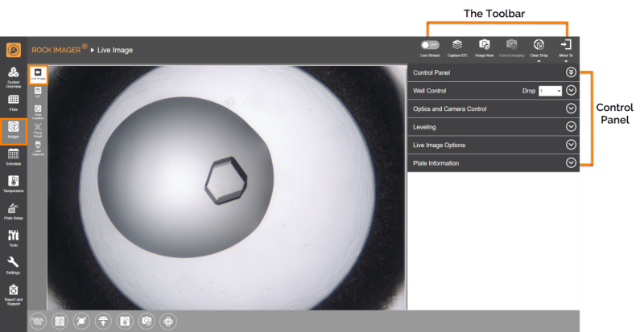The image size is (644, 332).
Task: Open the Schedule section
Action: click(x=14, y=156)
